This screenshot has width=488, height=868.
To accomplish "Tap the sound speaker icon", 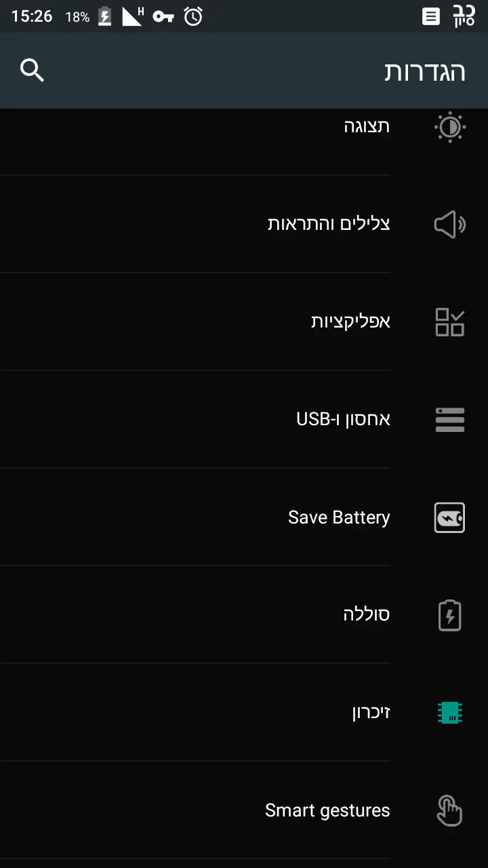I will pyautogui.click(x=449, y=224).
